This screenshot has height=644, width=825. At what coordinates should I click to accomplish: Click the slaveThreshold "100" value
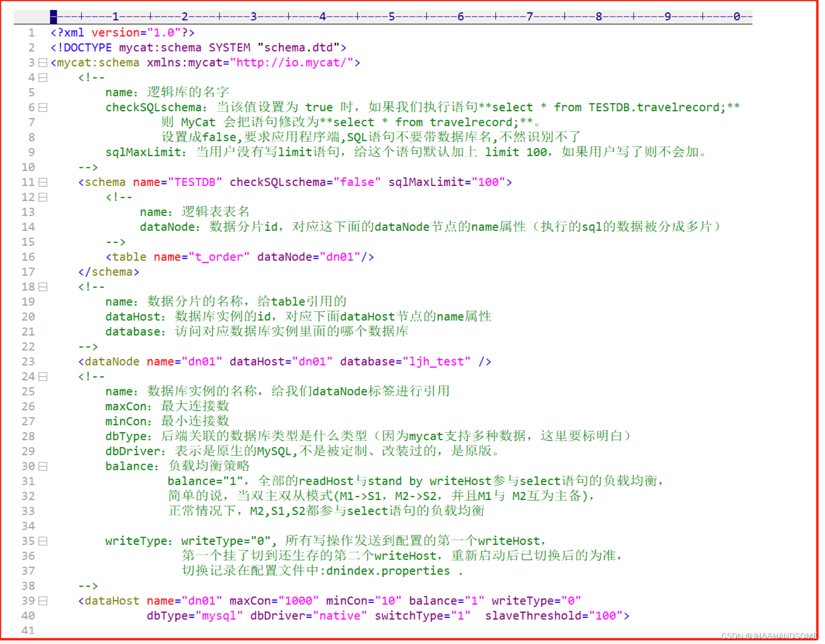606,616
